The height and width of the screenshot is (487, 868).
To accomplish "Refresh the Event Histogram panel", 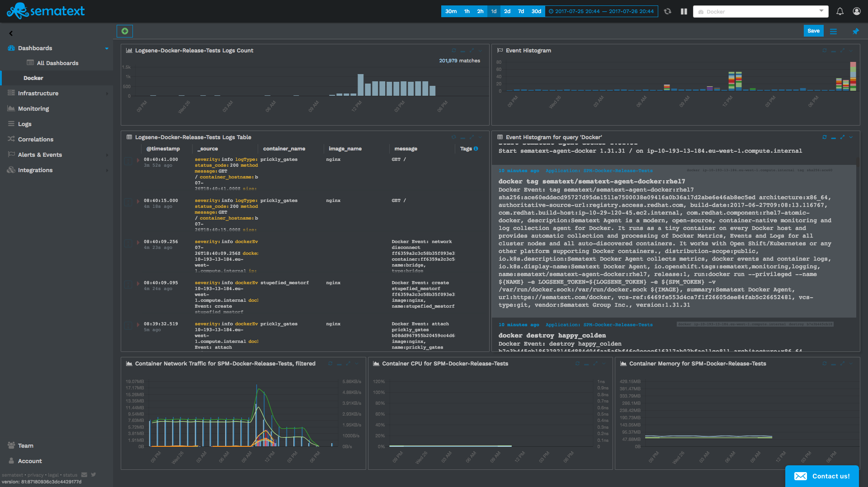I will click(824, 50).
